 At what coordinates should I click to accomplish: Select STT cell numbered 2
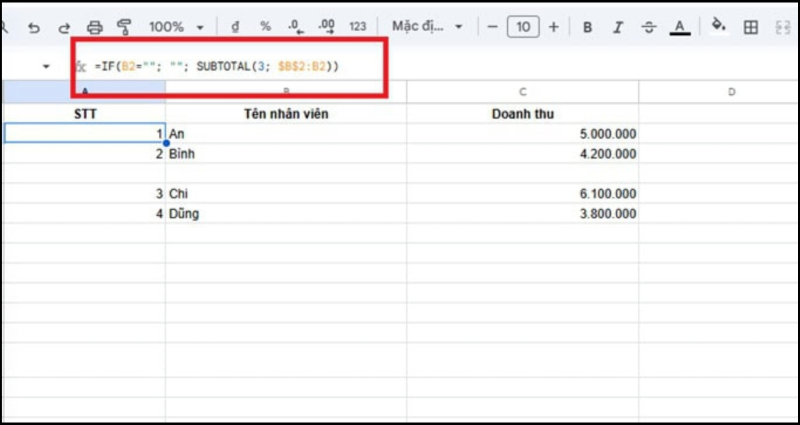[85, 154]
